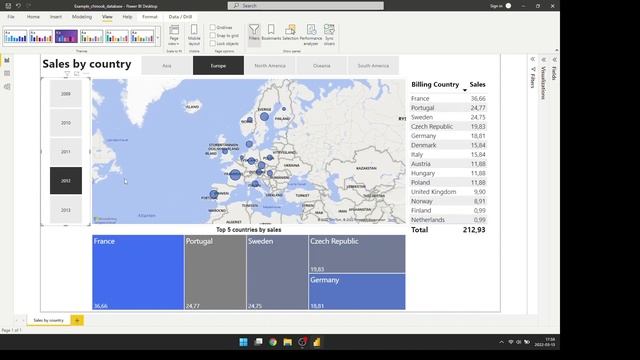Expand the themes gallery dropdown

tap(158, 38)
